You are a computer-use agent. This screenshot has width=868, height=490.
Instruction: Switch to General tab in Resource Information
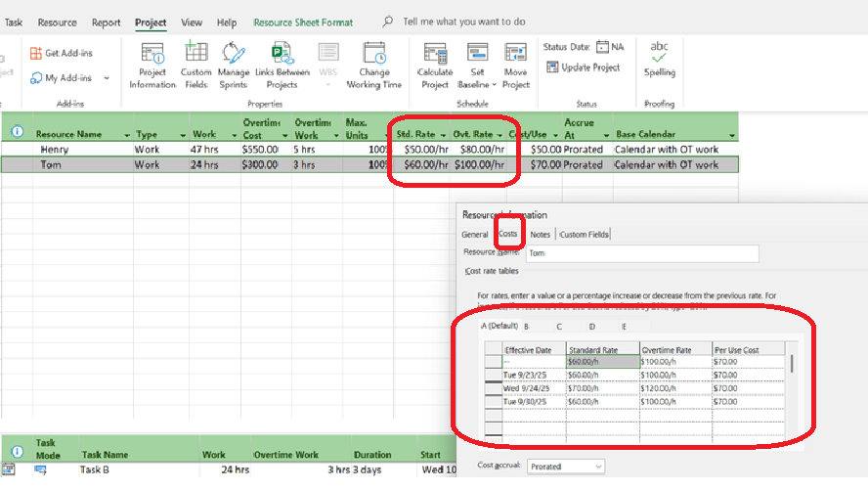coord(475,234)
